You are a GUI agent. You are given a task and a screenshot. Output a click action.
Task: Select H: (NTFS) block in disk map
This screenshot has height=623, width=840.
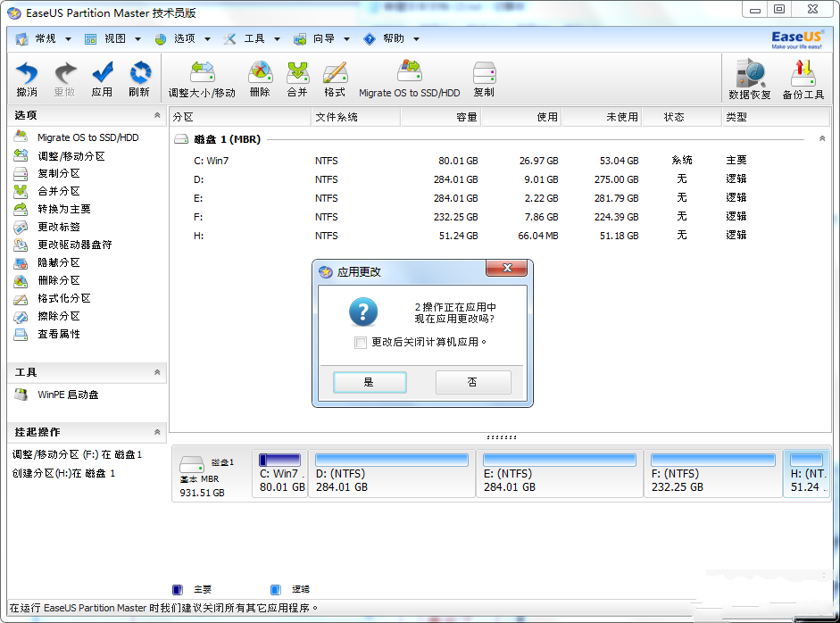(807, 474)
